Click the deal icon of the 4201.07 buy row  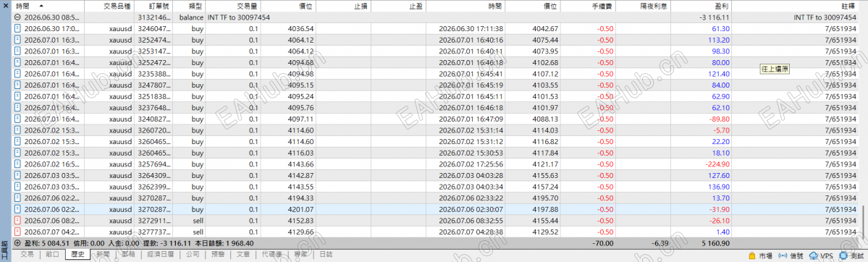click(17, 209)
